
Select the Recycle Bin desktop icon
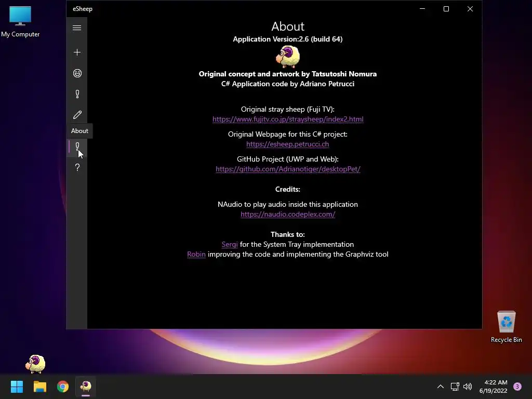[x=506, y=327]
